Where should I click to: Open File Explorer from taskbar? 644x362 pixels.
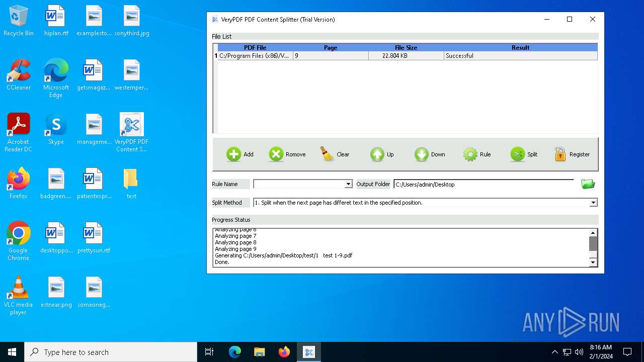pos(260,352)
